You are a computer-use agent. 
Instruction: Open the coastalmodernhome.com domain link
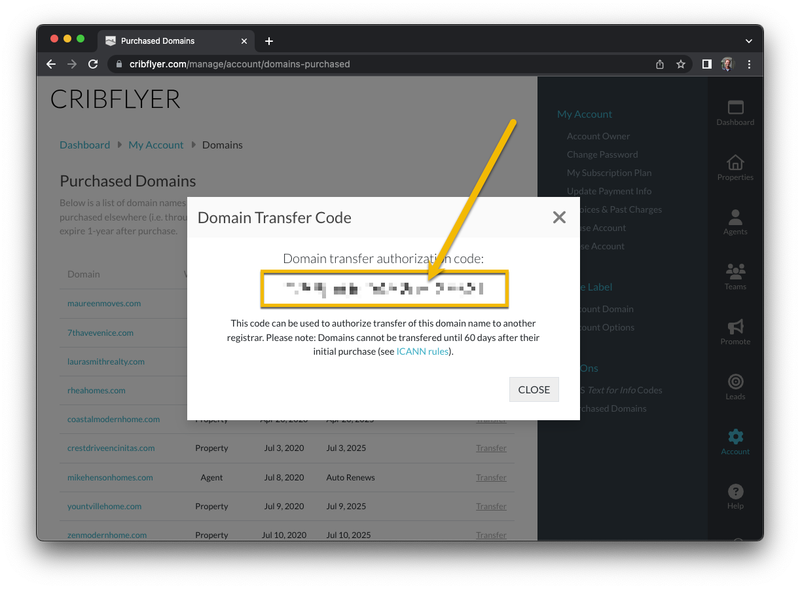pos(114,419)
